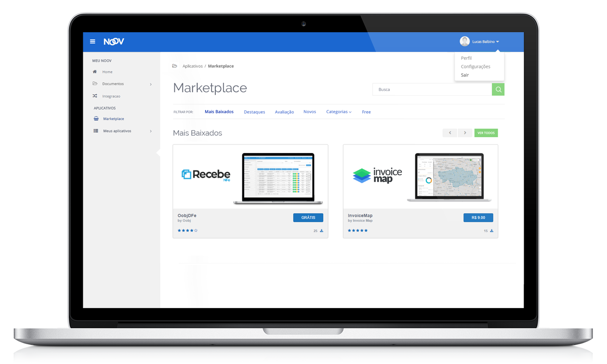Image resolution: width=607 pixels, height=364 pixels.
Task: Expand the Documentos chevron arrow
Action: pyautogui.click(x=151, y=84)
